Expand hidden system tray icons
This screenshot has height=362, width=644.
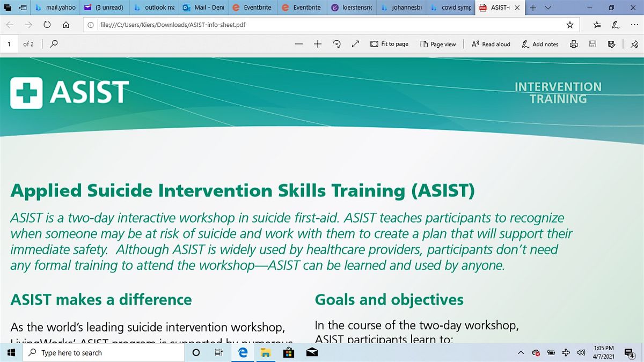click(x=520, y=352)
